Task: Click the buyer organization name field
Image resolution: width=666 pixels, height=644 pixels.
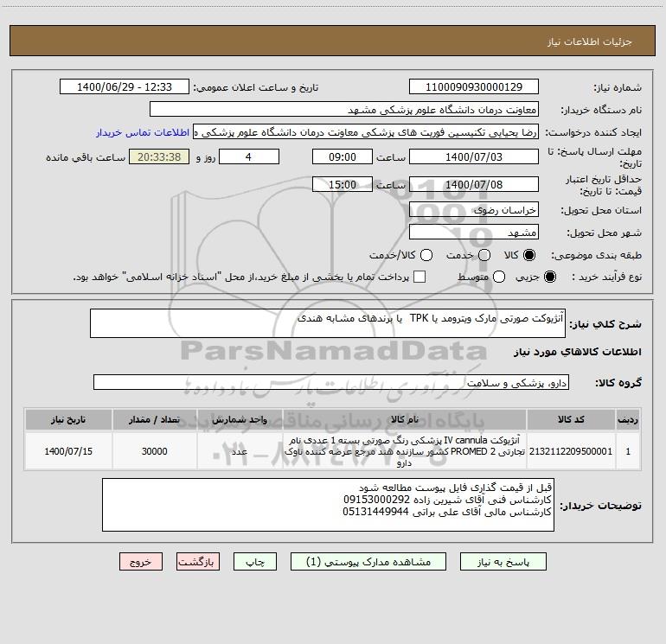Action: coord(344,109)
